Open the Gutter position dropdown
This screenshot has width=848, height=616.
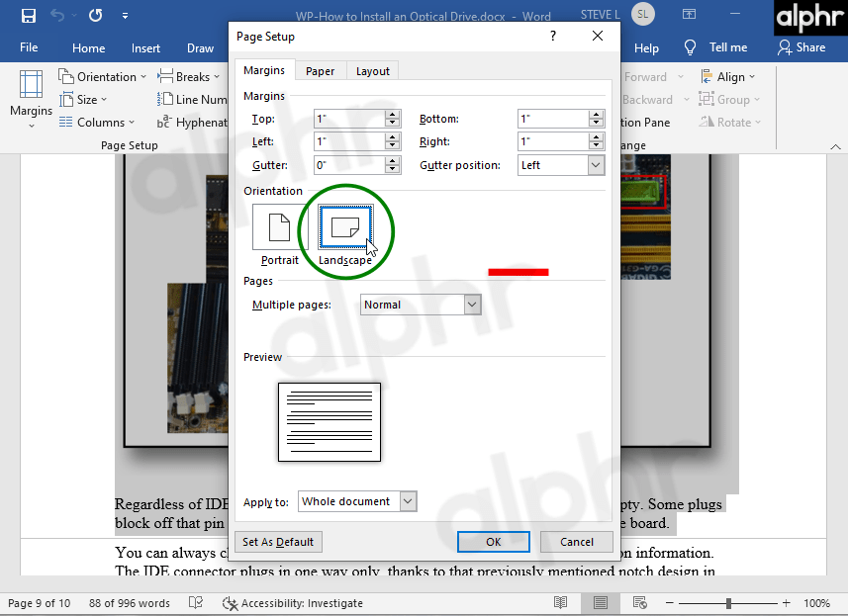(596, 165)
